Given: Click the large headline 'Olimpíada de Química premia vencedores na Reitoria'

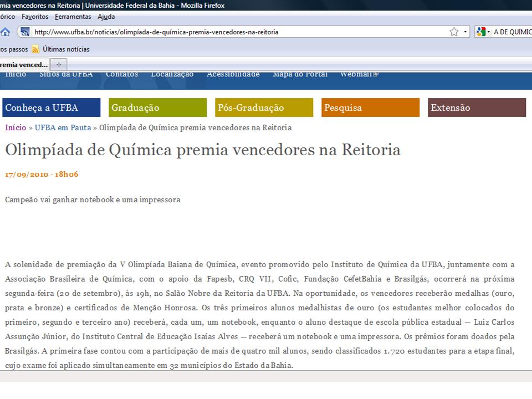Looking at the screenshot, I should click(x=203, y=150).
